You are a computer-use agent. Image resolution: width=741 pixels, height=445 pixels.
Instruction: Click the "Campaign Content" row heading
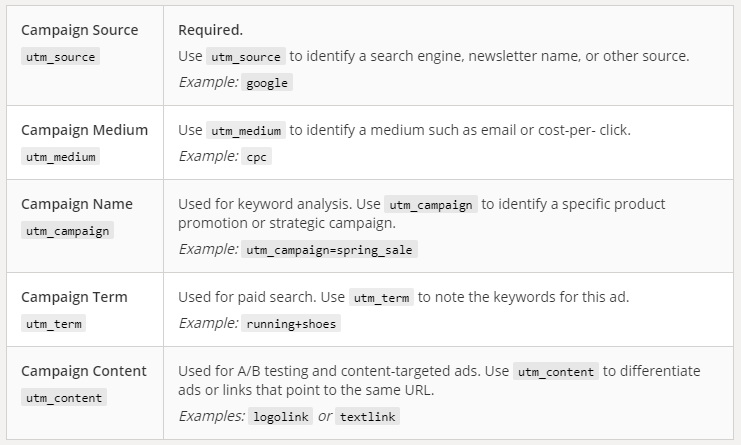click(84, 371)
